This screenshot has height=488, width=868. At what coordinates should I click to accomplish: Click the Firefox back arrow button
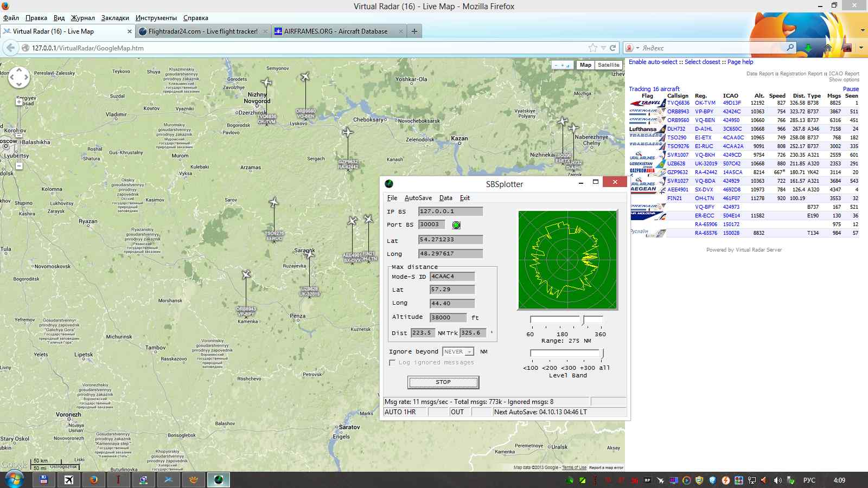(10, 48)
